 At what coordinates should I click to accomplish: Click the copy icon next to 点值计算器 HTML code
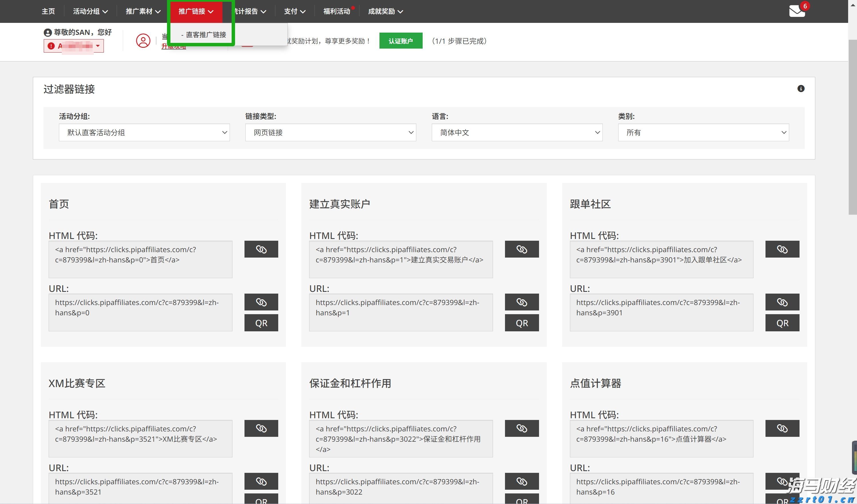(782, 428)
